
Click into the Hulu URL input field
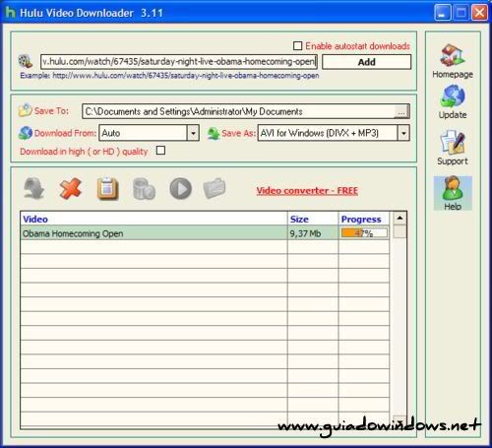pos(179,62)
